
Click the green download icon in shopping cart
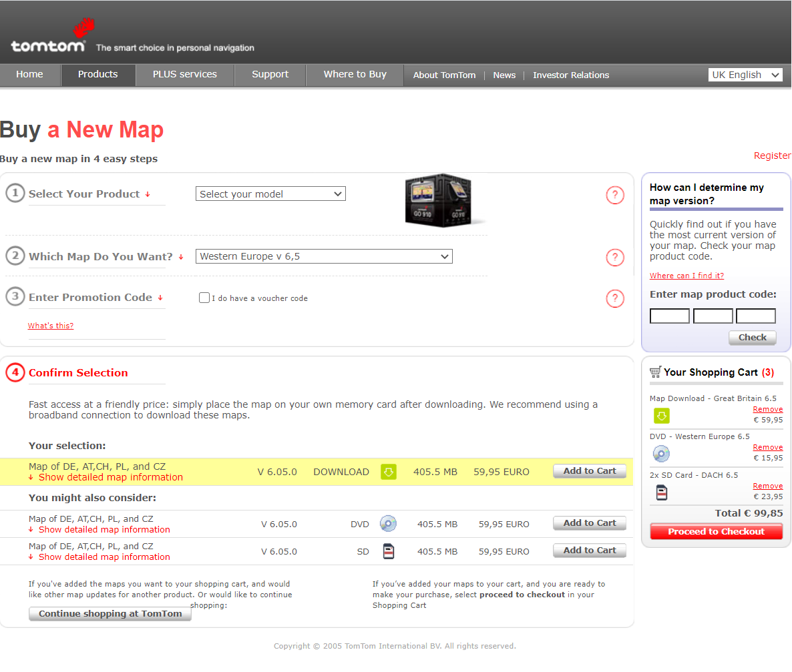pos(662,416)
